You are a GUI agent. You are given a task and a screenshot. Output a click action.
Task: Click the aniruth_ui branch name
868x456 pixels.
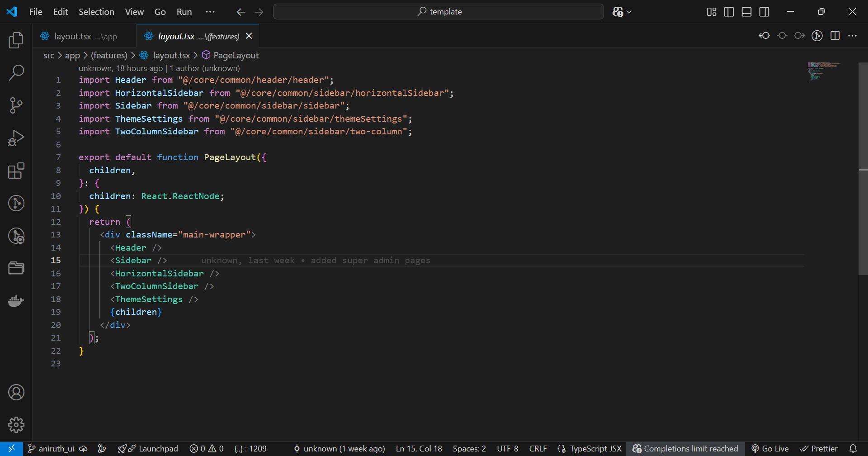[56, 449]
